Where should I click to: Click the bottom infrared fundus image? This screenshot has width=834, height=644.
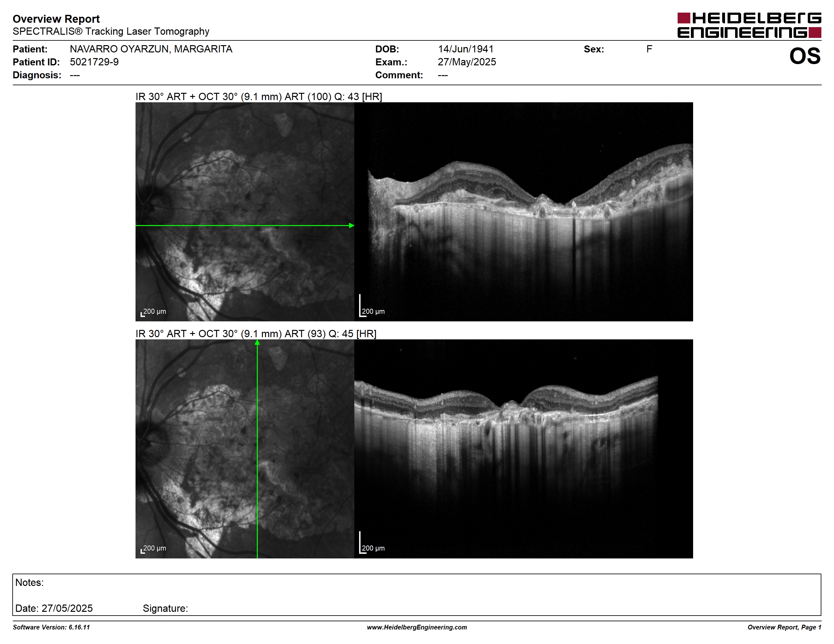pos(245,449)
